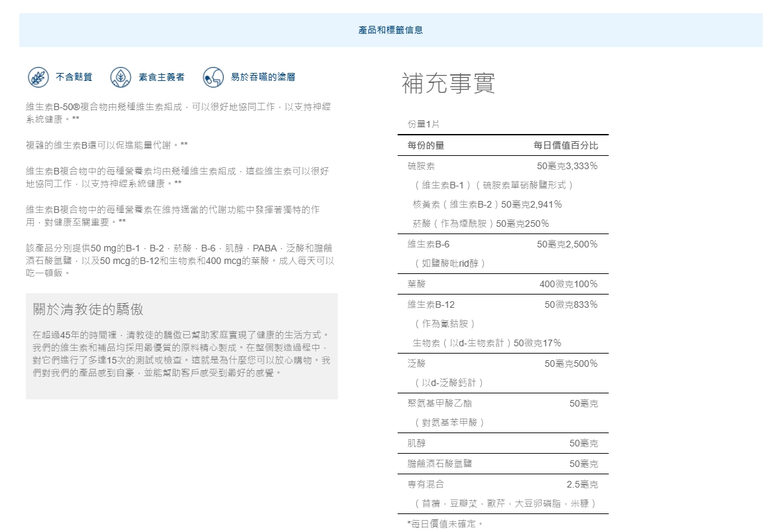
Task: Click the （作為氰鈷胺）note
Action: click(x=444, y=323)
